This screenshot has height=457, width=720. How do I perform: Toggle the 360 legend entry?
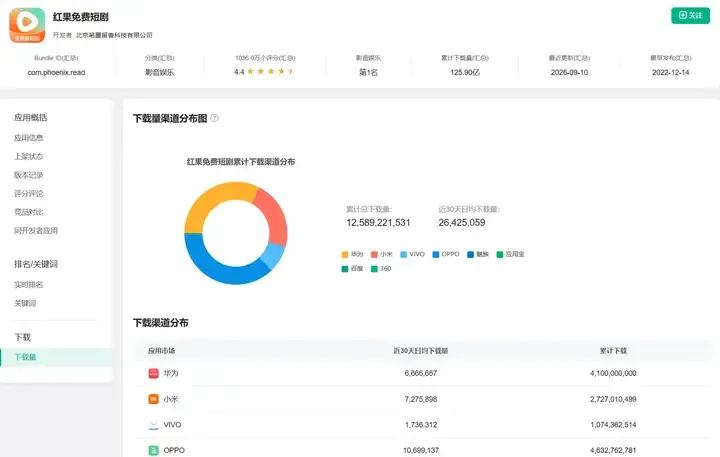(x=381, y=269)
